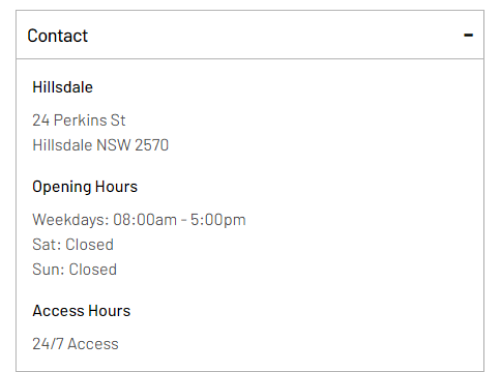Viewport: 500px width, 373px height.
Task: Click the word Contact in header
Action: (x=57, y=36)
